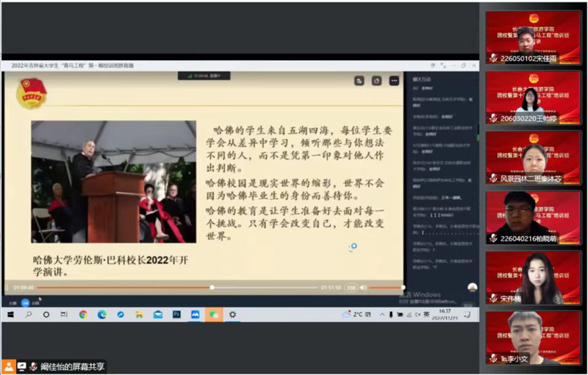Seek using the video progress bar handle
This screenshot has width=588, height=375.
212,287
